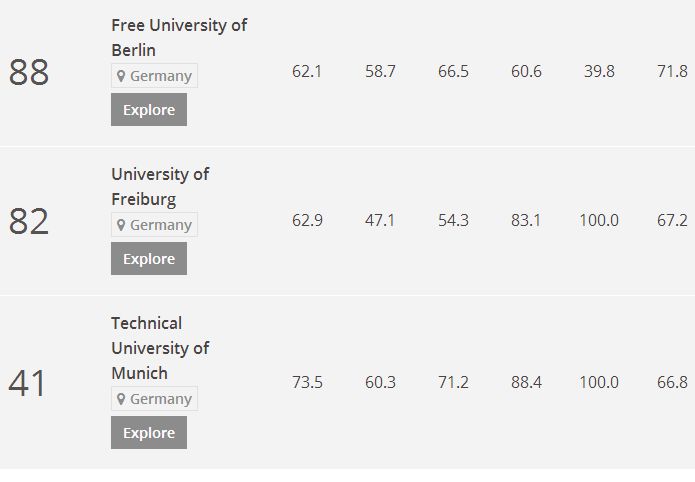
Task: Click Explore button for University of Freiburg
Action: pos(148,259)
